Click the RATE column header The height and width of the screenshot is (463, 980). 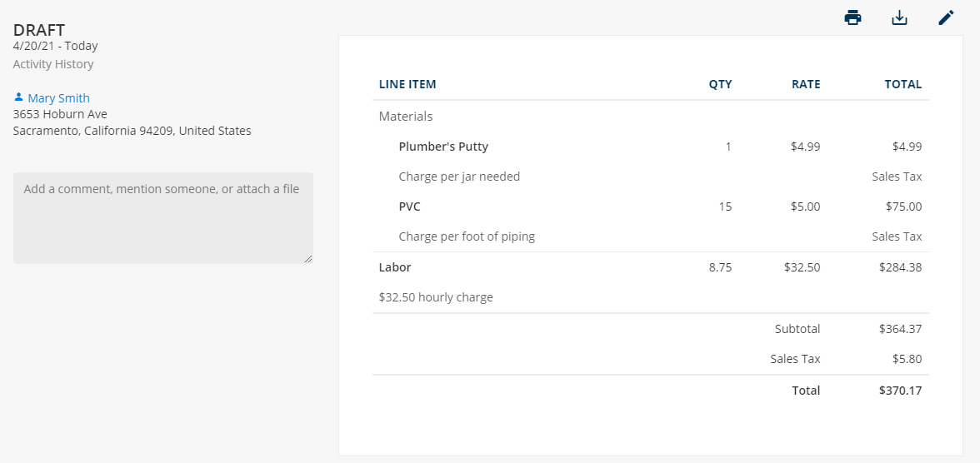806,84
